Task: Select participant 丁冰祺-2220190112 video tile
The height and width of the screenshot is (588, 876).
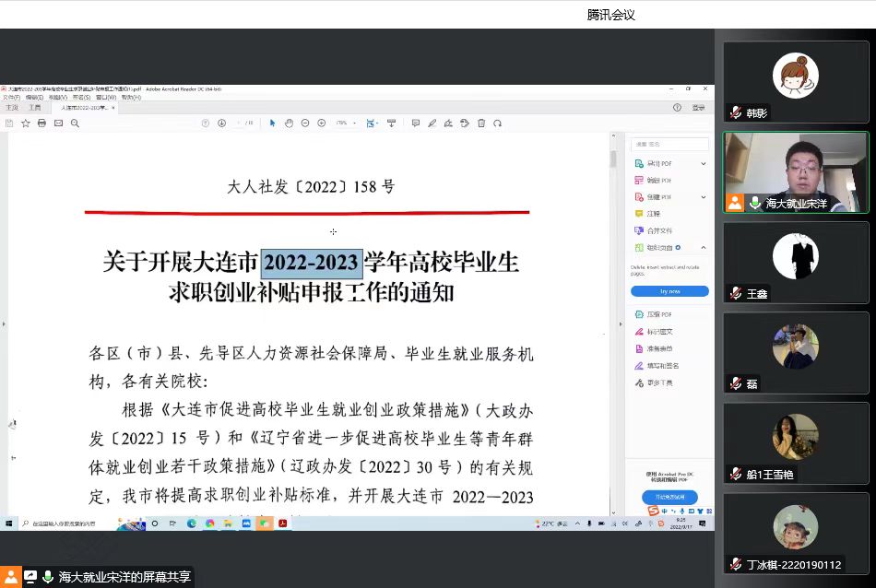Action: coord(796,534)
